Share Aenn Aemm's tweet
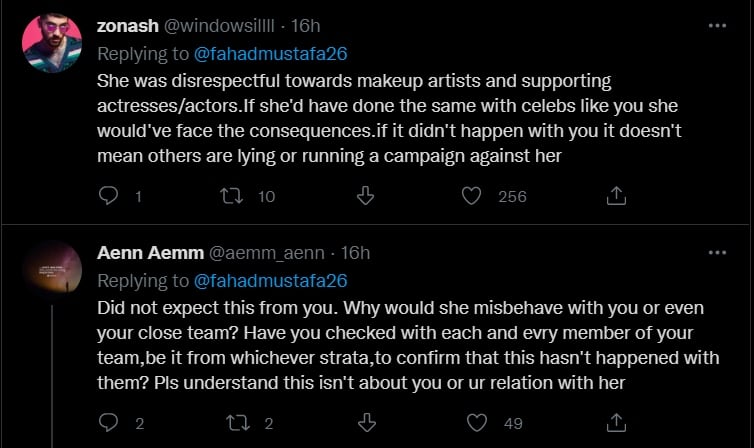The image size is (754, 448). tap(617, 423)
